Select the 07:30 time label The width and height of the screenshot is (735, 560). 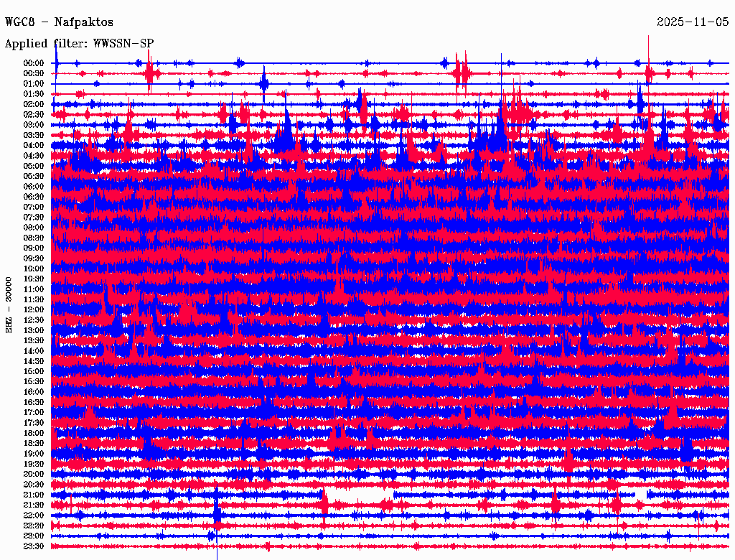pos(34,217)
